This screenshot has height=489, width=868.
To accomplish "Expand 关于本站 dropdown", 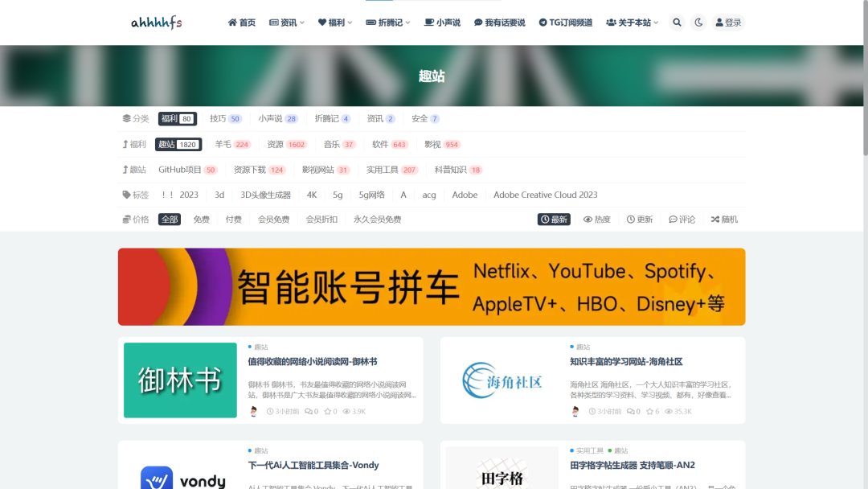I will click(633, 23).
